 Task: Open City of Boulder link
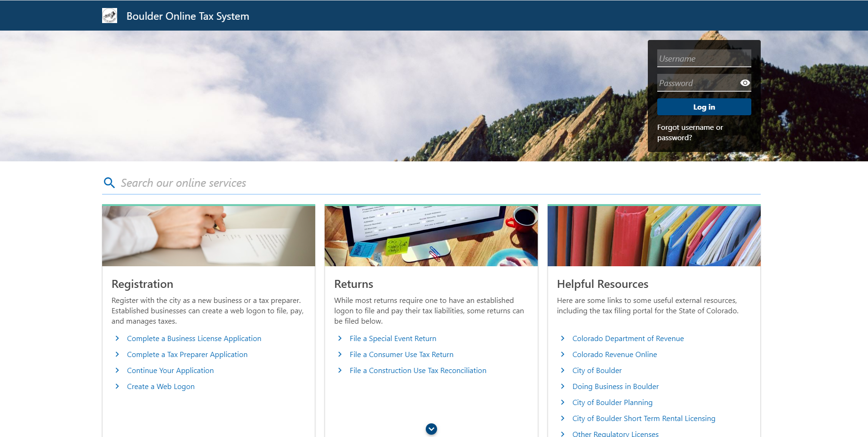pyautogui.click(x=597, y=371)
